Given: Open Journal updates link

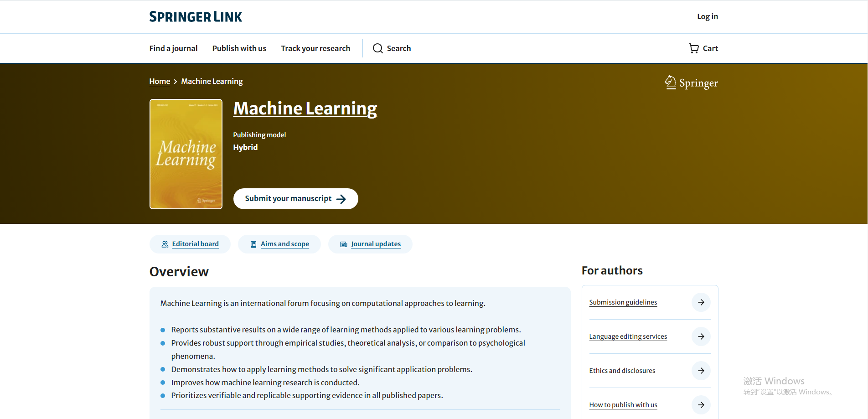Looking at the screenshot, I should [376, 244].
